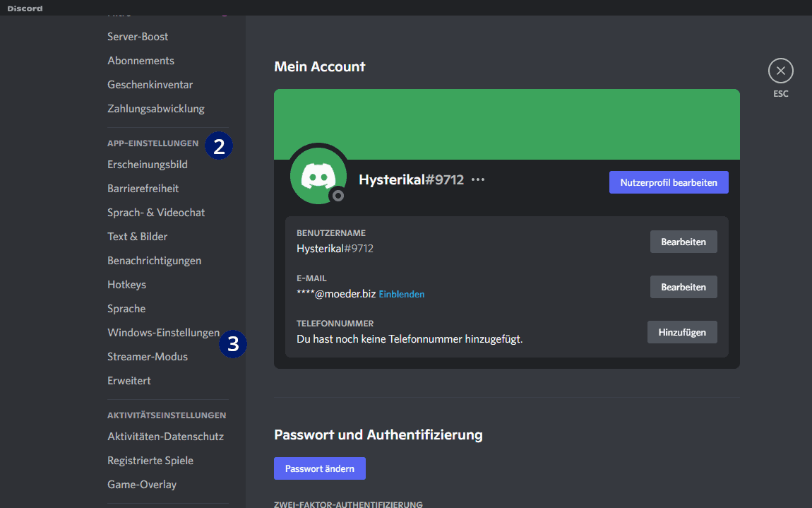
Task: Select Erscheinungsbild in the sidebar
Action: coord(148,165)
